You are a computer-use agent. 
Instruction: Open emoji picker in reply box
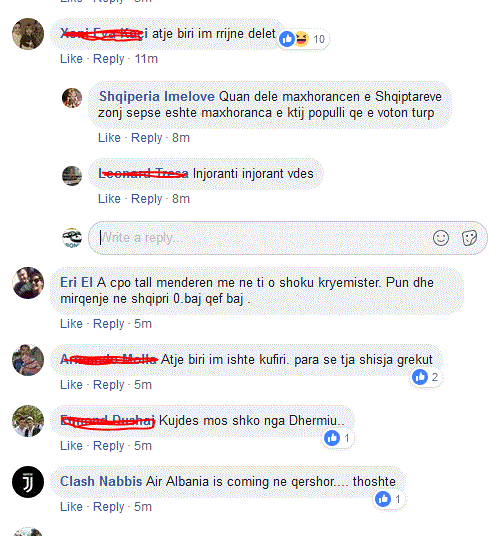click(x=441, y=238)
